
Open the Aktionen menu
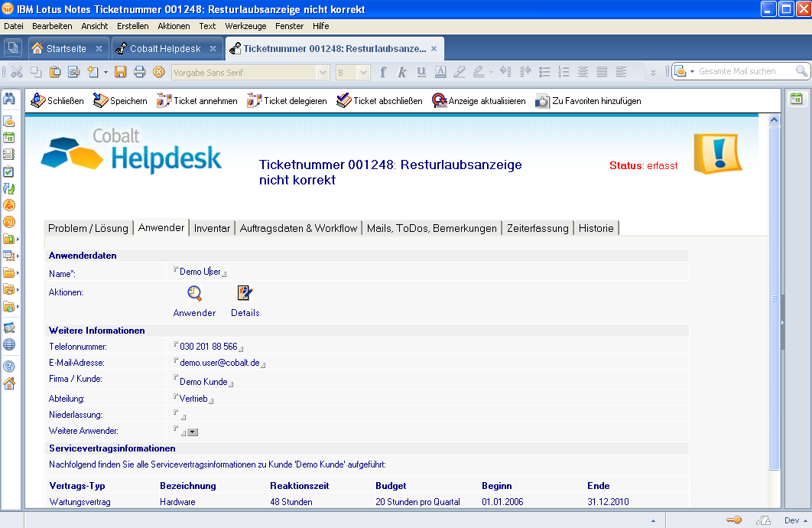(x=174, y=26)
